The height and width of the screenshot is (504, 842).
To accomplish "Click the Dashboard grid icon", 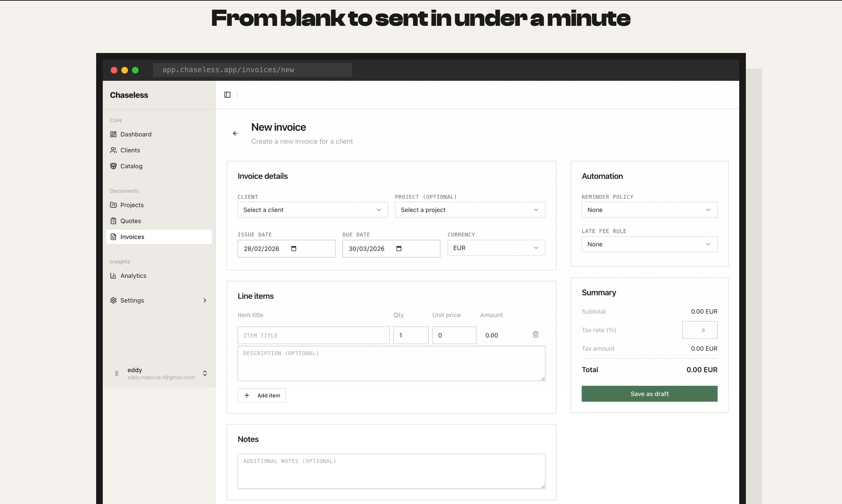I will coord(113,134).
